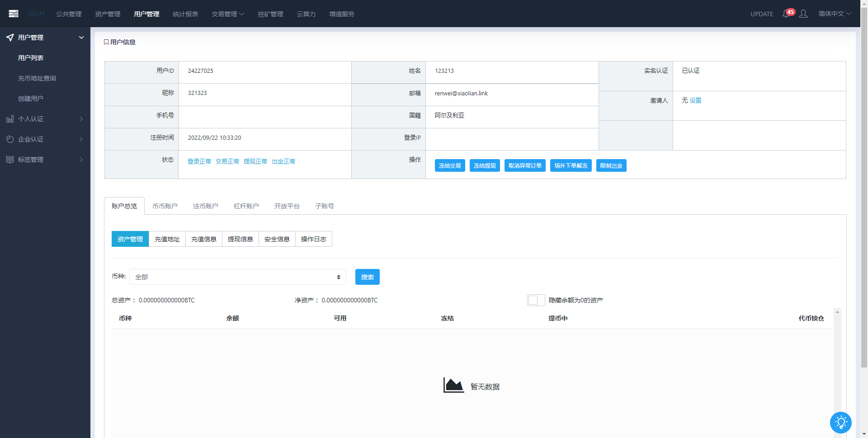Click the 搜索 button
The width and height of the screenshot is (868, 438).
click(x=368, y=277)
